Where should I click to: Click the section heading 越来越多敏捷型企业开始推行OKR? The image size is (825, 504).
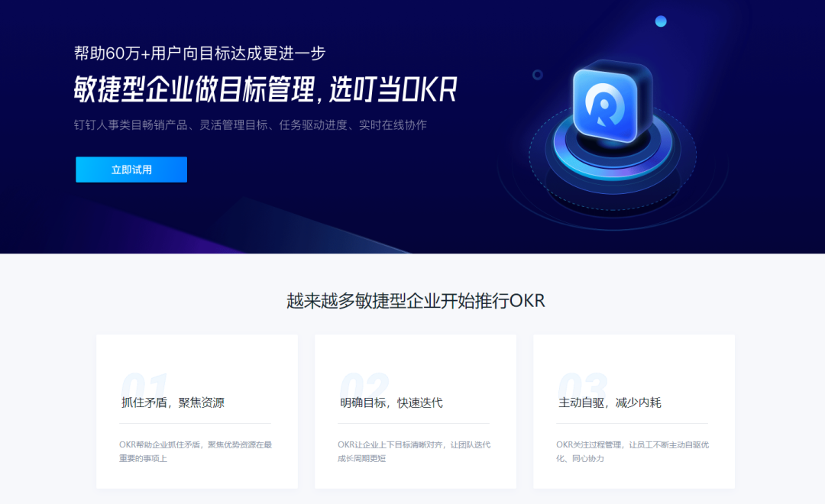[416, 300]
